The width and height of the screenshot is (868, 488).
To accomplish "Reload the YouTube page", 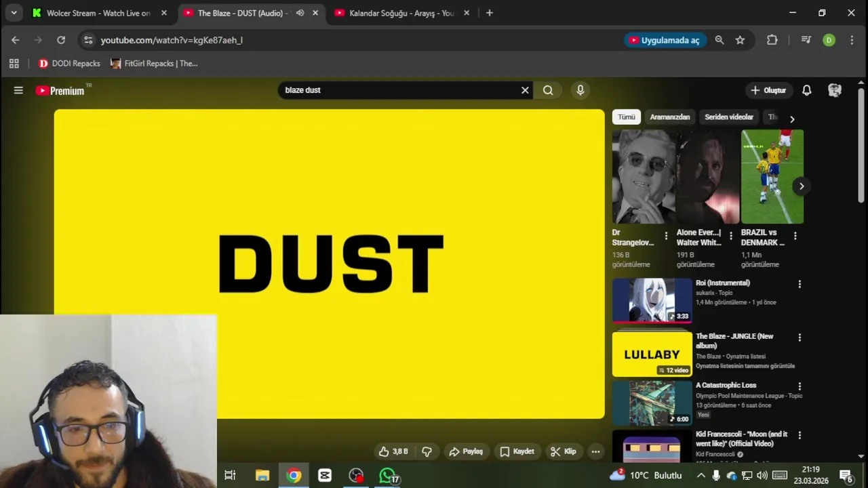I will pos(61,40).
